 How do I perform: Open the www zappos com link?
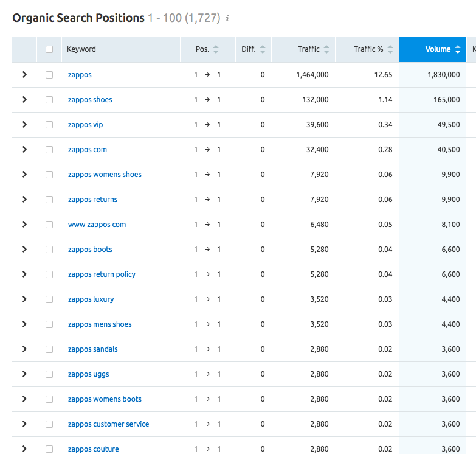tap(97, 225)
